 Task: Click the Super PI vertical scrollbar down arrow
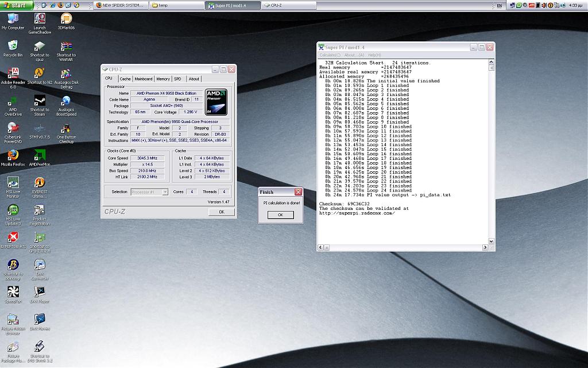click(492, 241)
